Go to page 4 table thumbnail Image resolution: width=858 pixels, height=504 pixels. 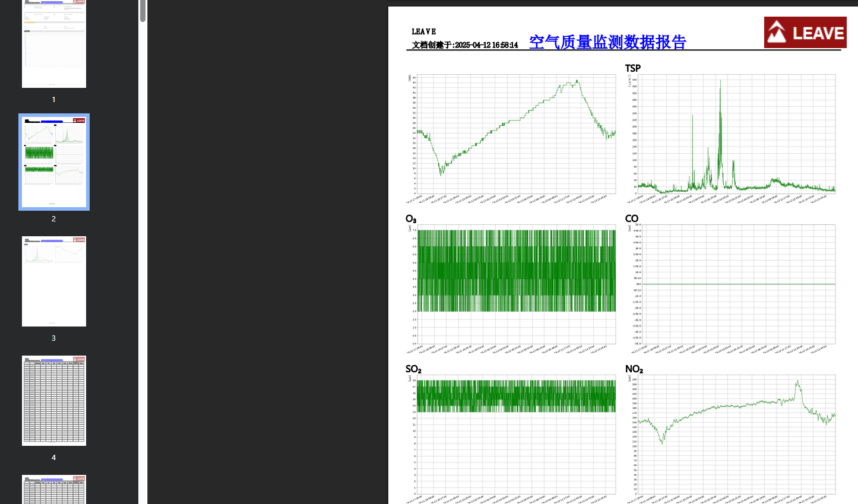pyautogui.click(x=54, y=401)
